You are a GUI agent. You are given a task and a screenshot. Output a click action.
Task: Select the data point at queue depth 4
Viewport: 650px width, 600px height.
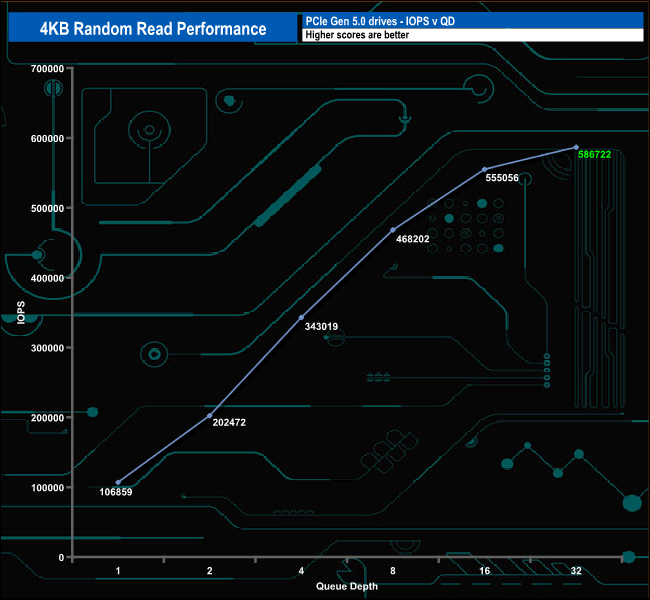[301, 318]
